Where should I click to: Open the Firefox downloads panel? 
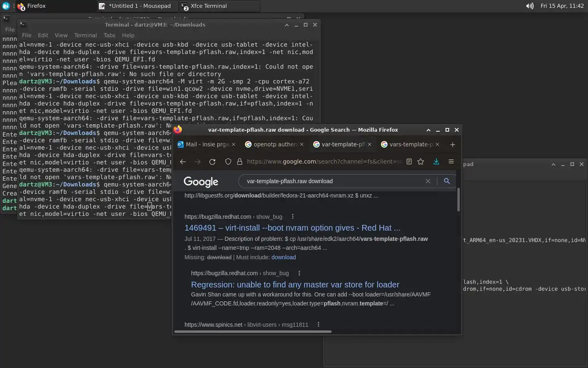click(x=436, y=162)
